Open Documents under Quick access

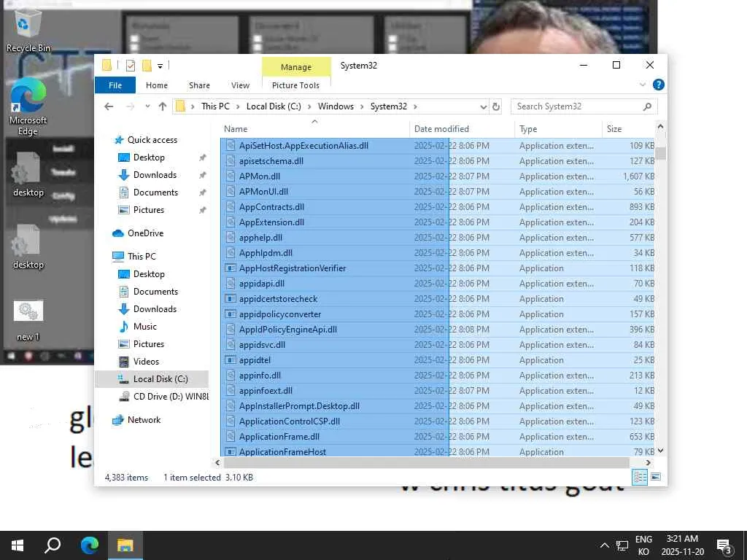coord(155,192)
